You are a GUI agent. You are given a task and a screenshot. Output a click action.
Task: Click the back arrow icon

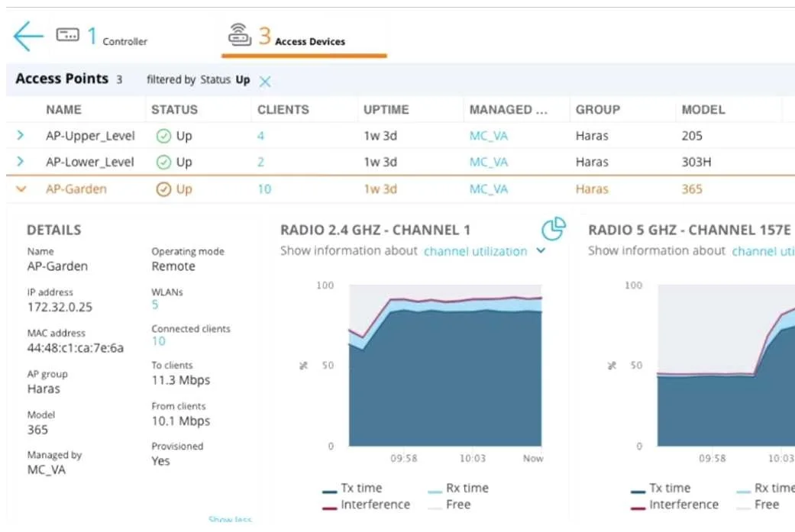point(28,36)
